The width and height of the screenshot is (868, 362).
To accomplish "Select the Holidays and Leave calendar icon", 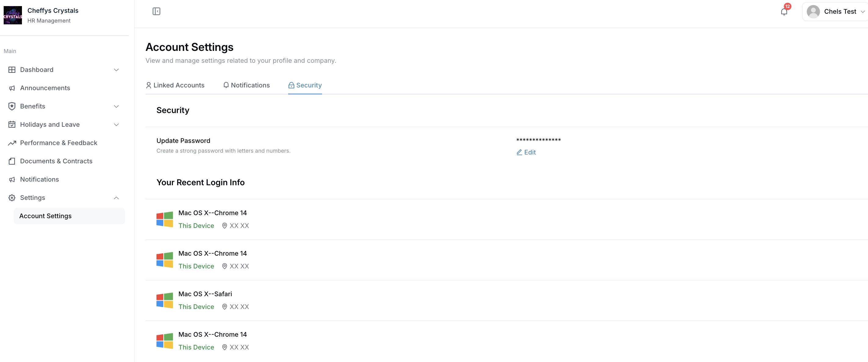I will point(12,124).
